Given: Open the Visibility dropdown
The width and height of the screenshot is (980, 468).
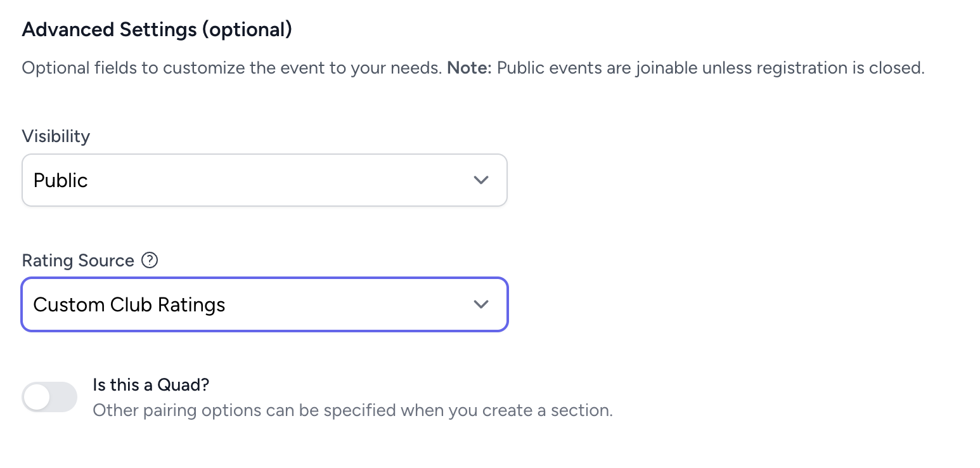Looking at the screenshot, I should tap(264, 180).
